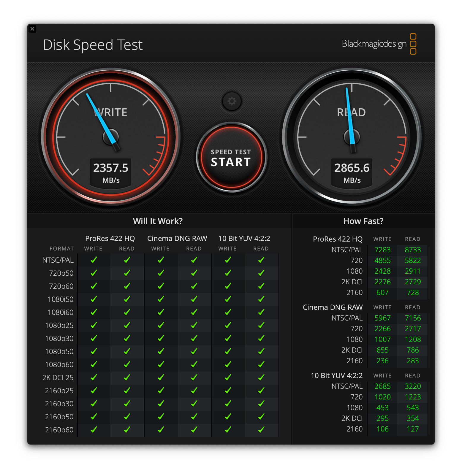The height and width of the screenshot is (476, 462).
Task: Click the value 4855 in How Fast
Action: click(382, 261)
